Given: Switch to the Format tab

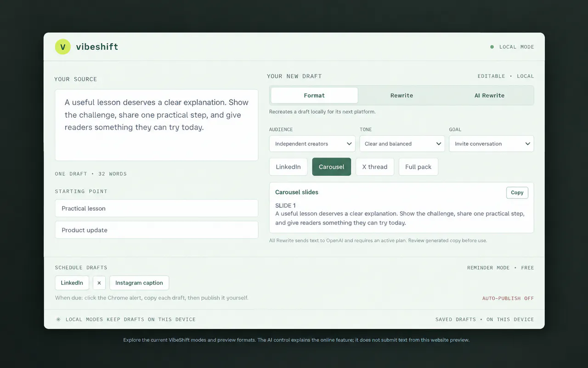Looking at the screenshot, I should [314, 95].
